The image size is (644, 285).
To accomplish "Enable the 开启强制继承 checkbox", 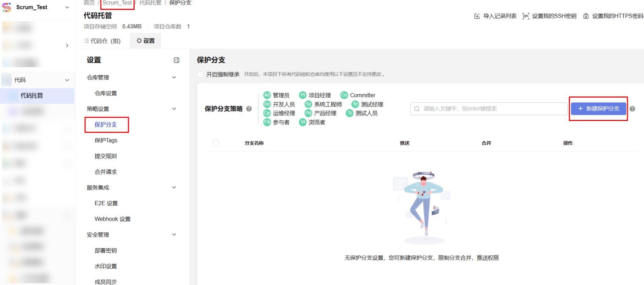I will point(200,74).
